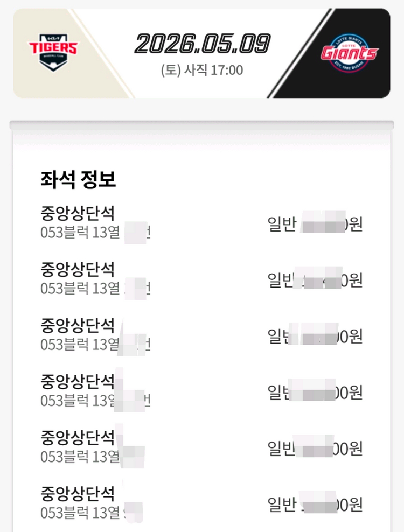This screenshot has width=404, height=532.
Task: Tap the KIA Tigers team logo
Action: point(53,52)
